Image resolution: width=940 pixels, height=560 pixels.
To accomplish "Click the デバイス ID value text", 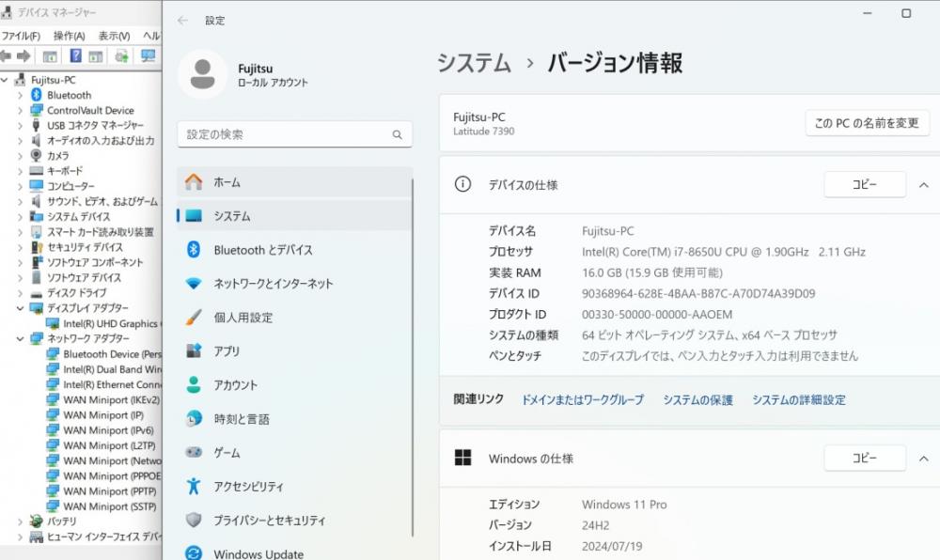I will (x=698, y=293).
